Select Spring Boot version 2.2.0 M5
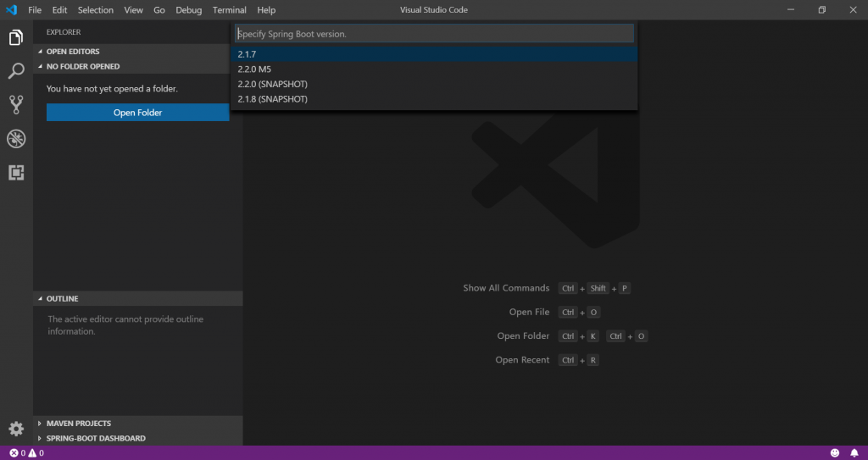Image resolution: width=868 pixels, height=460 pixels. pyautogui.click(x=434, y=69)
